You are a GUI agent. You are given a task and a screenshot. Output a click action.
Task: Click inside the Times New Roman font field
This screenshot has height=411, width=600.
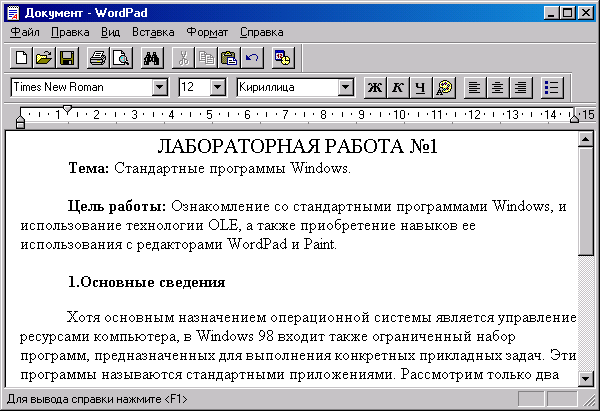82,88
